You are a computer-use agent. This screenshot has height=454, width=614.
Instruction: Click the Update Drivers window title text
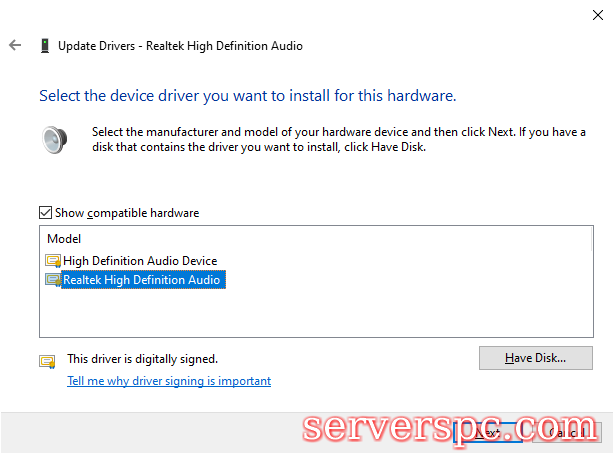[180, 46]
